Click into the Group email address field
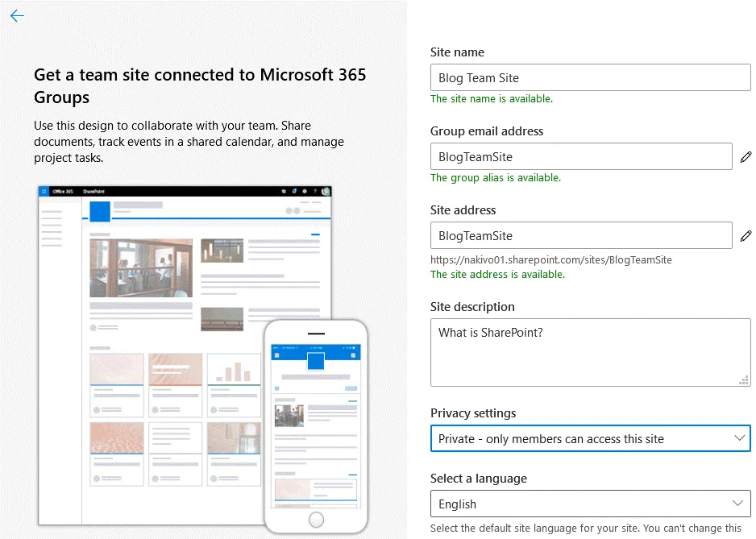This screenshot has height=539, width=756. click(x=580, y=157)
